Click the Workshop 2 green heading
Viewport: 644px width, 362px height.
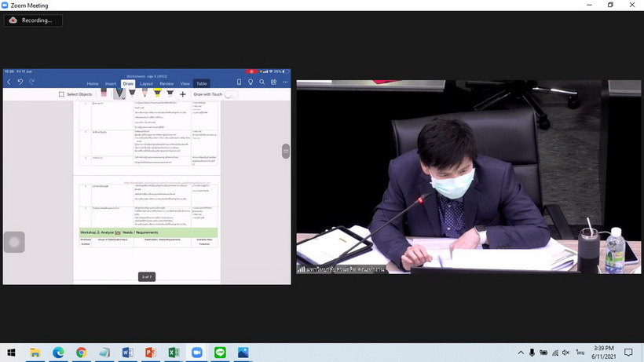click(x=148, y=232)
